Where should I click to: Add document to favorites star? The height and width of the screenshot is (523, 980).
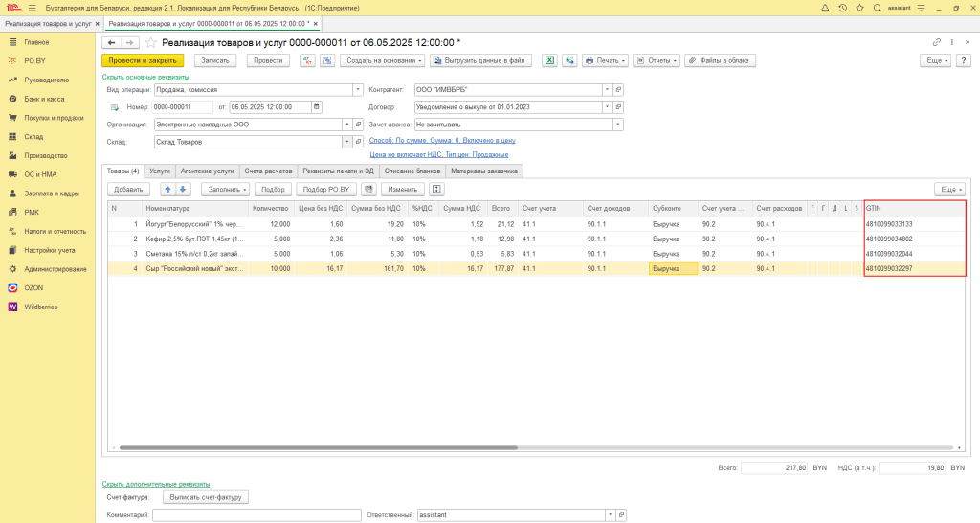coord(150,42)
